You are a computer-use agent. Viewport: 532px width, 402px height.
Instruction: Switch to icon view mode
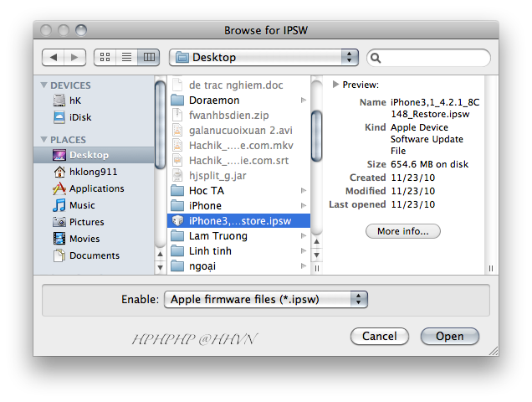(x=105, y=57)
